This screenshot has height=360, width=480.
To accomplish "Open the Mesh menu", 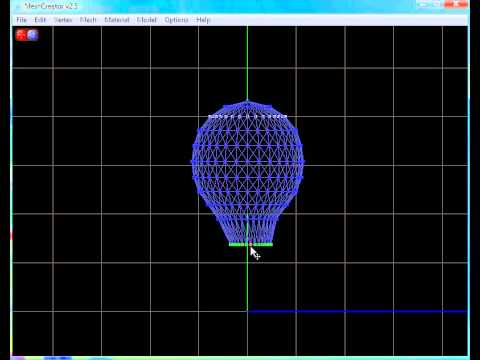I will (x=88, y=20).
